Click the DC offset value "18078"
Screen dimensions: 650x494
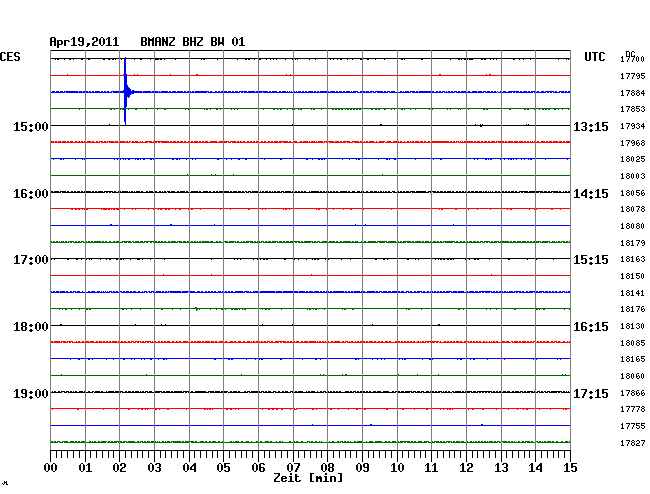(x=633, y=209)
